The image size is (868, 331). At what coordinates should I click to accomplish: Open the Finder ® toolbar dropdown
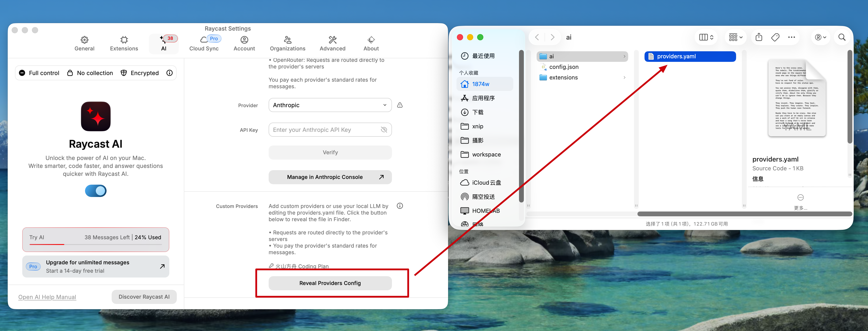820,37
